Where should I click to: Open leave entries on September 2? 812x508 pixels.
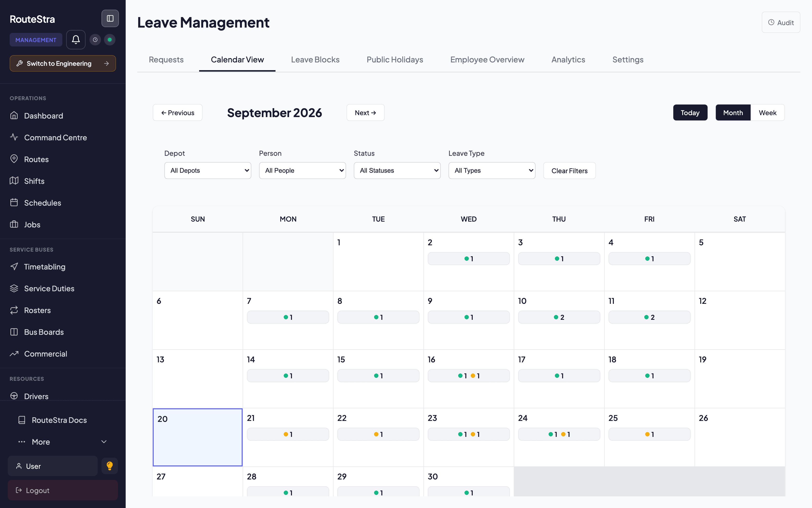[469, 259]
